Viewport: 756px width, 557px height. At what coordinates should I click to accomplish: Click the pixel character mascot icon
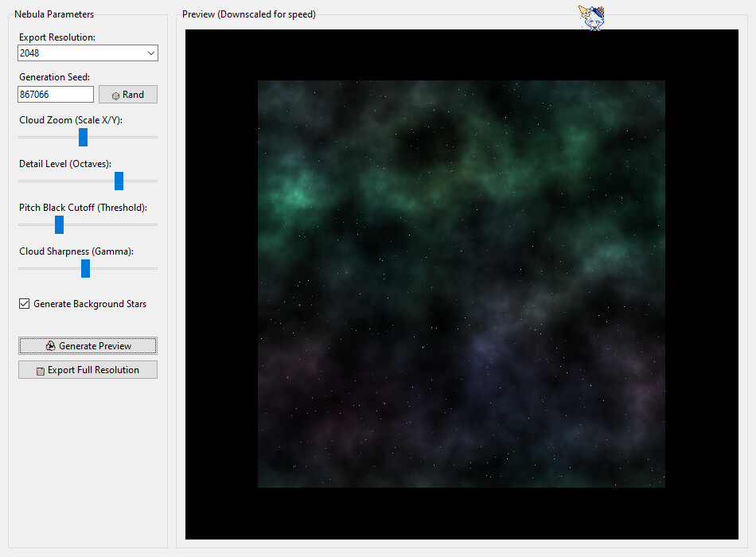pos(591,18)
